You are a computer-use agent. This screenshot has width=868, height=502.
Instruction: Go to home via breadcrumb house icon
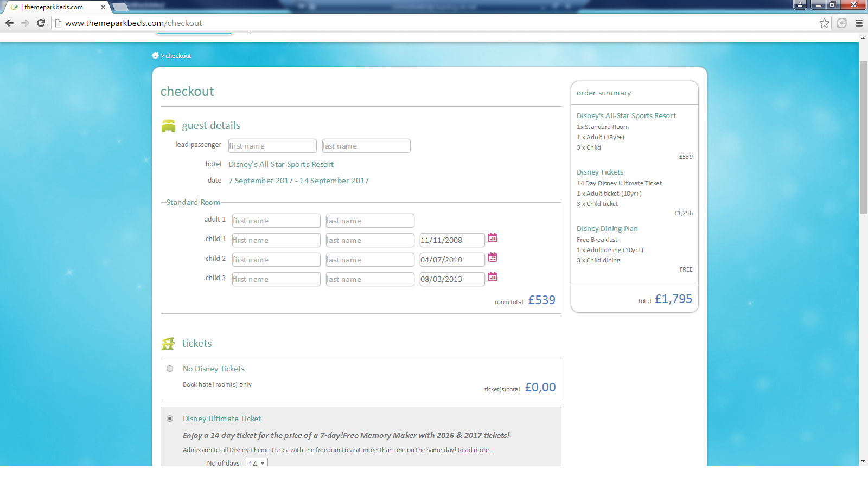155,55
